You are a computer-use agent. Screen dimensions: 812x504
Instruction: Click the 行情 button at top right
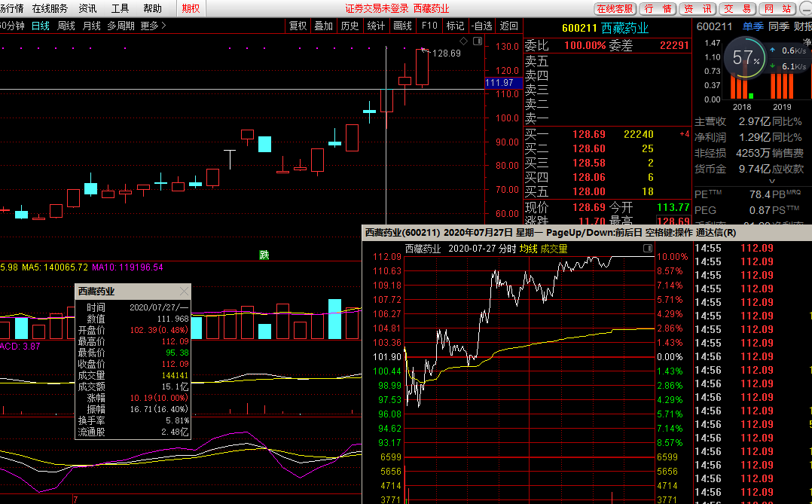click(658, 9)
